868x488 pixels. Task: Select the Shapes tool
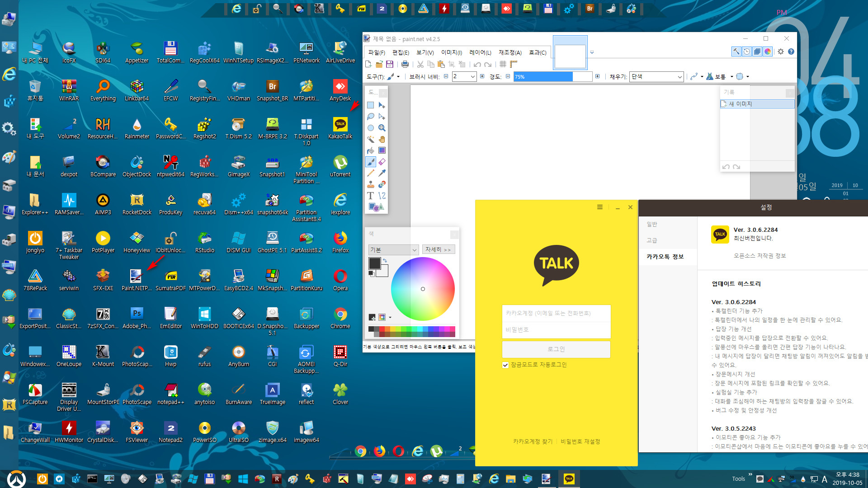(376, 207)
